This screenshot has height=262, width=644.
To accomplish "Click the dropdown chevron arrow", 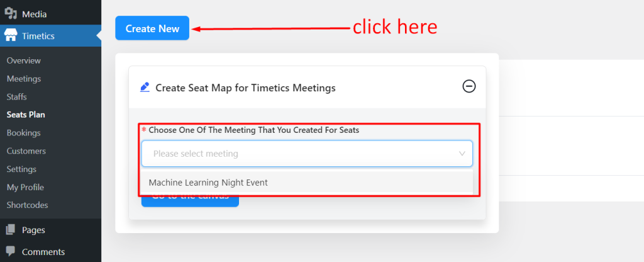I will pyautogui.click(x=462, y=154).
